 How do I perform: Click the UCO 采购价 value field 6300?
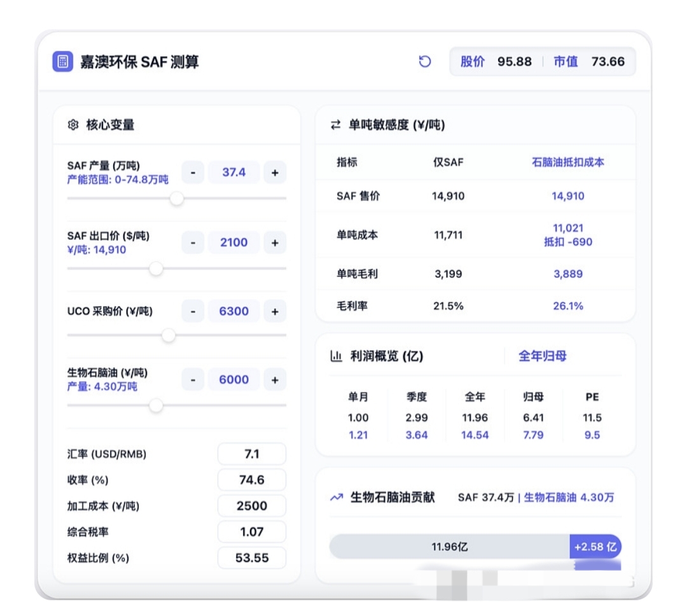[x=234, y=311]
